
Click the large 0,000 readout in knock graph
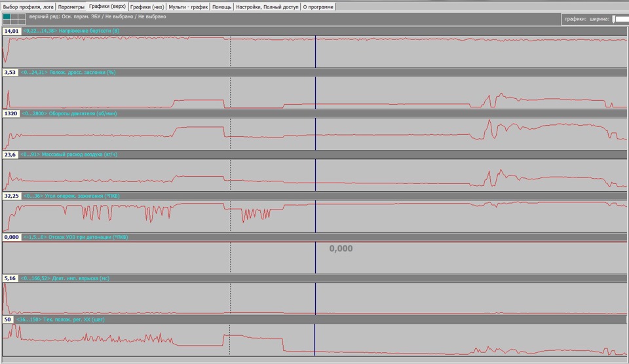coord(341,249)
